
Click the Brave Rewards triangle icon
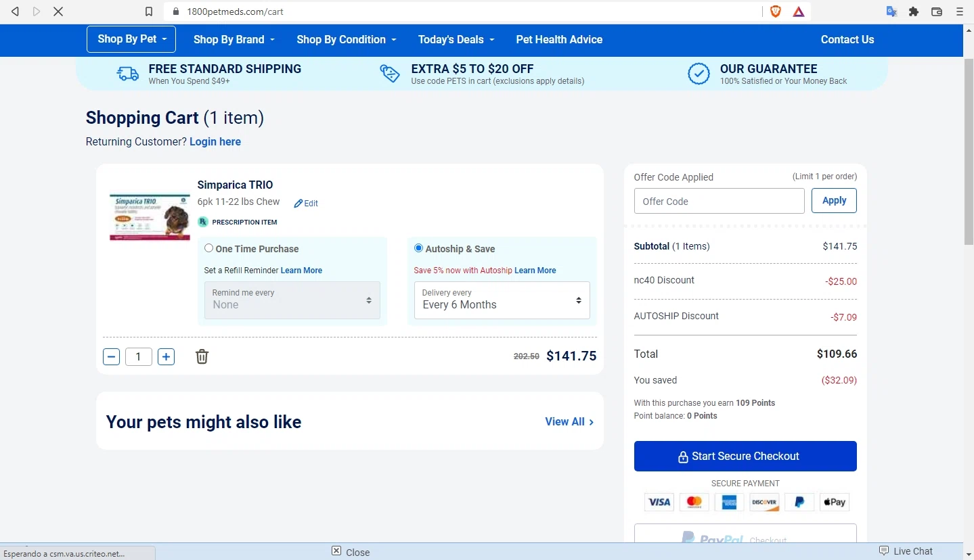[x=799, y=11]
